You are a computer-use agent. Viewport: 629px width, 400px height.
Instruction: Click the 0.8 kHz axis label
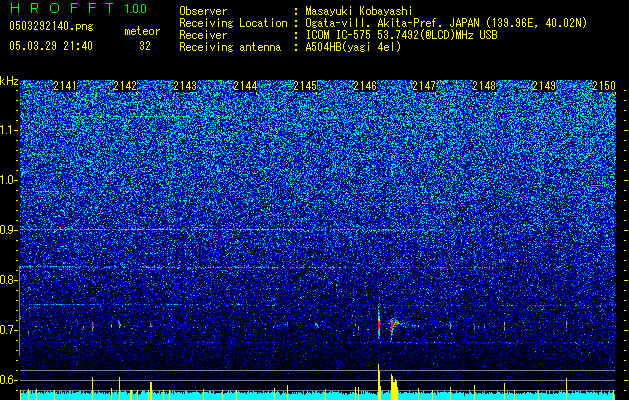click(9, 280)
